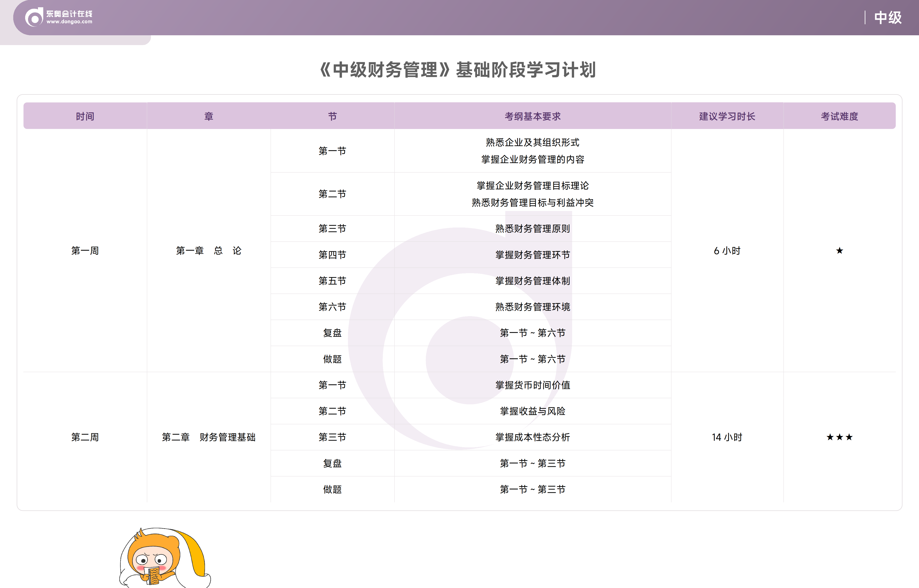
Task: Click the single star difficulty rating
Action: [x=840, y=250]
